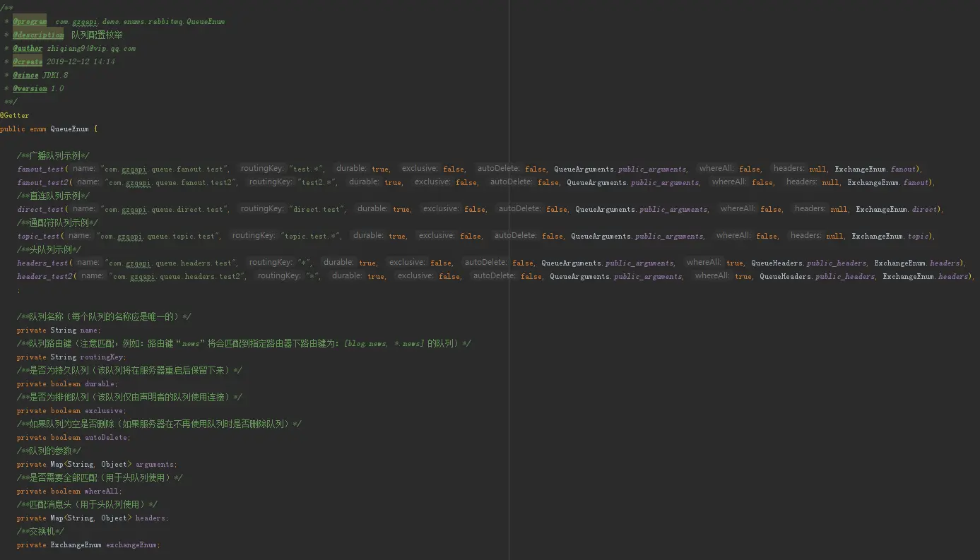Image resolution: width=980 pixels, height=560 pixels.
Task: Click the 通配符队列示例 comment
Action: [x=57, y=222]
